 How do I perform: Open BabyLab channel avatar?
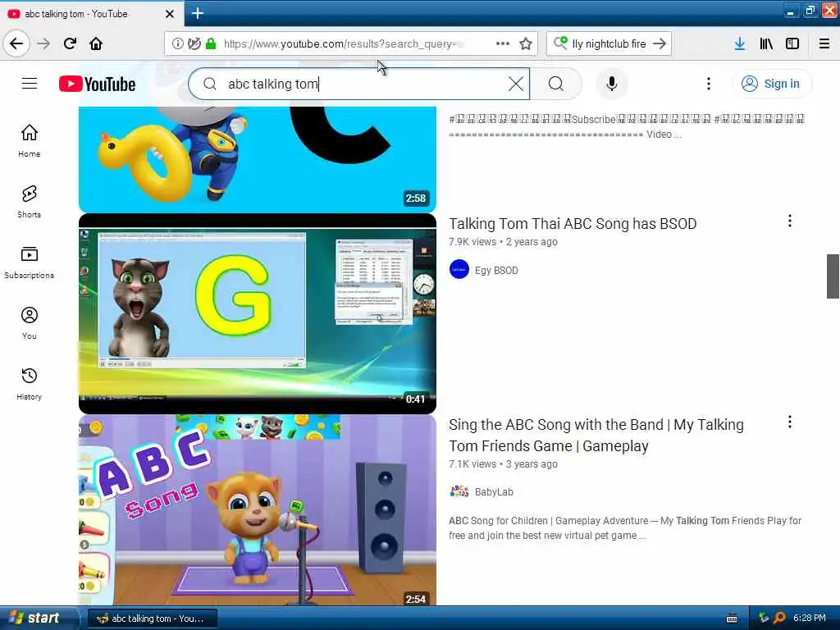click(459, 491)
